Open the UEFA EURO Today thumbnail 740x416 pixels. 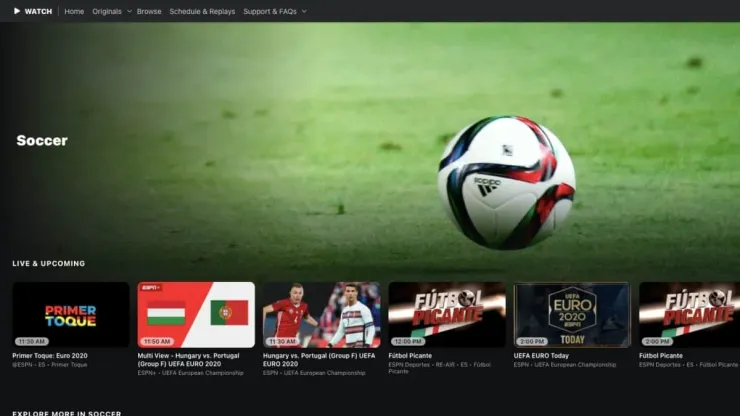[572, 314]
